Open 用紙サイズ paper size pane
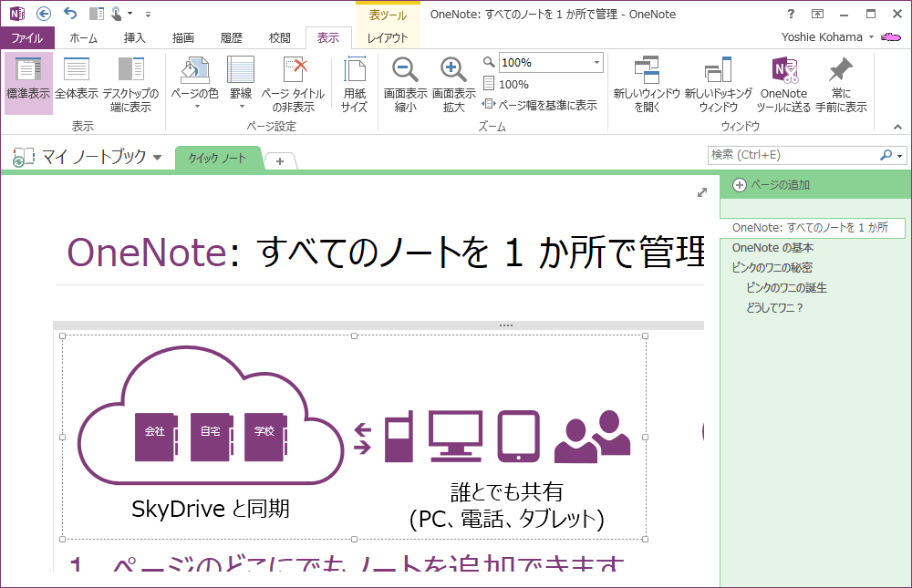Screen dimensions: 912x588 click(x=354, y=83)
